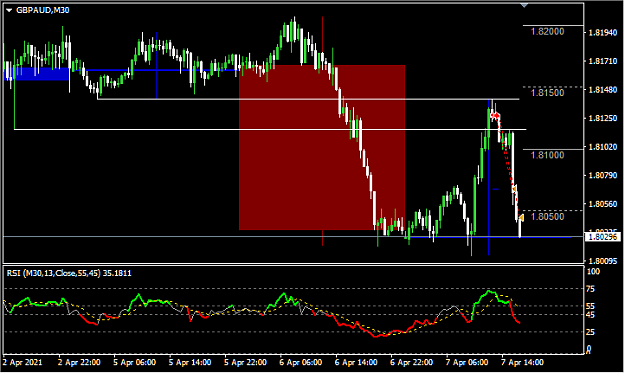Image resolution: width=625 pixels, height=373 pixels.
Task: Click price scale value 1.81020
Action: point(603,147)
